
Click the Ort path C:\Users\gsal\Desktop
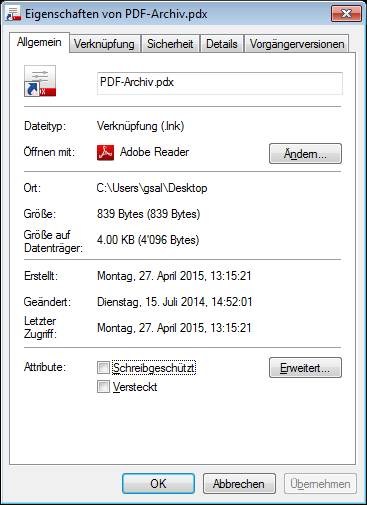click(152, 188)
